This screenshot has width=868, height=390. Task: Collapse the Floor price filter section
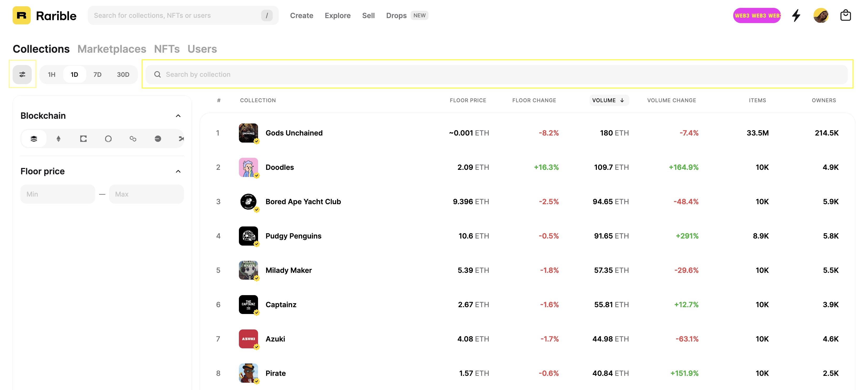178,171
